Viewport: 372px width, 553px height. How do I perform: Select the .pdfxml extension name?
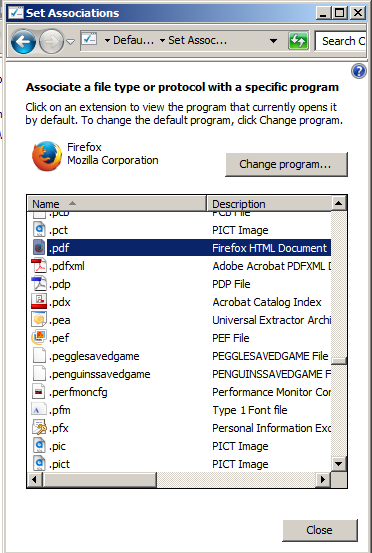[x=67, y=266]
